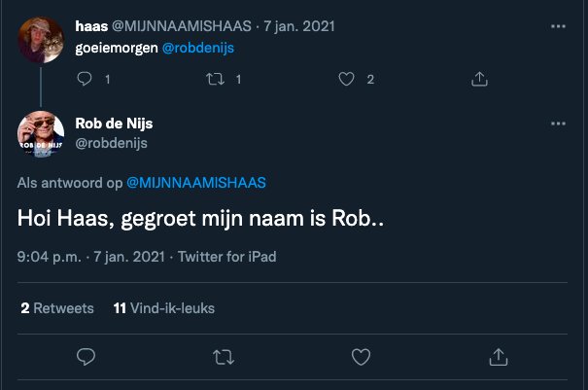588x390 pixels.
Task: Open the Twitter for iPad source link
Action: tap(226, 258)
